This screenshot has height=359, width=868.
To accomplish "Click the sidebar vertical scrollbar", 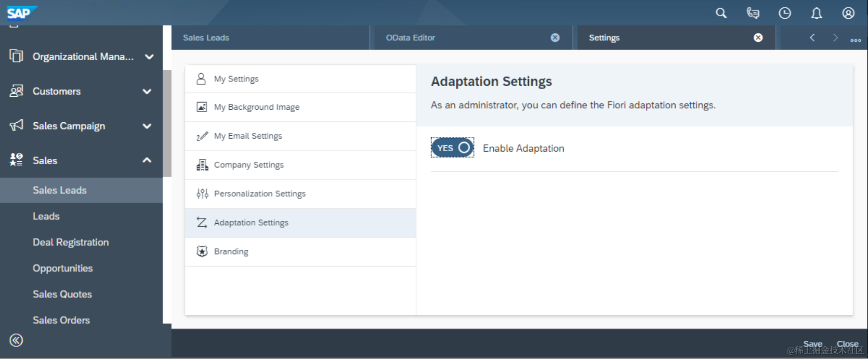I will (x=167, y=123).
